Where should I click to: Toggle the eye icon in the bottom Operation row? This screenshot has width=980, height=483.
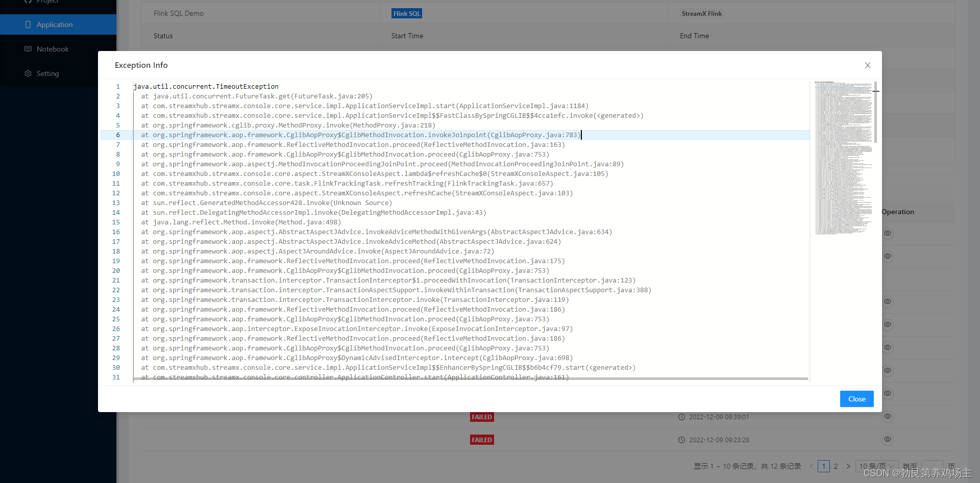coord(887,439)
